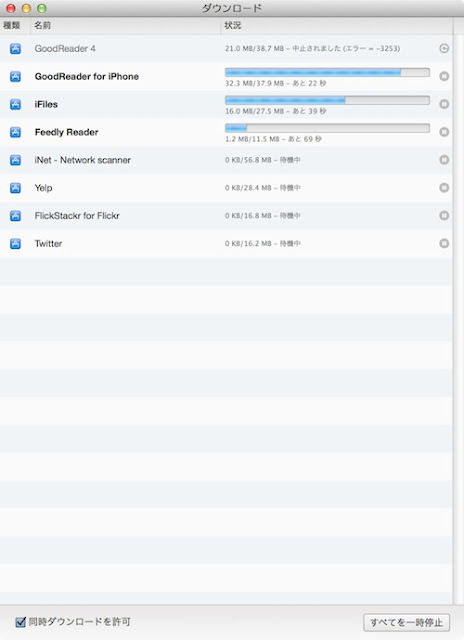The width and height of the screenshot is (464, 640).
Task: Pause the Twitter download
Action: (x=444, y=243)
